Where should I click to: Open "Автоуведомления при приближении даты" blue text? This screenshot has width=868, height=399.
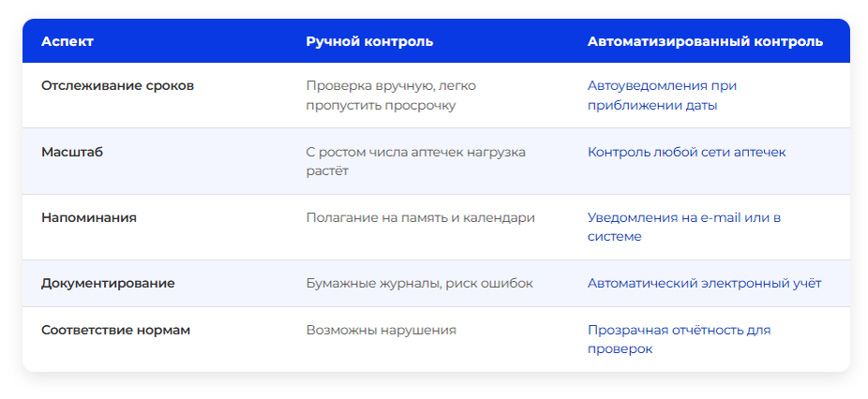coord(662,96)
